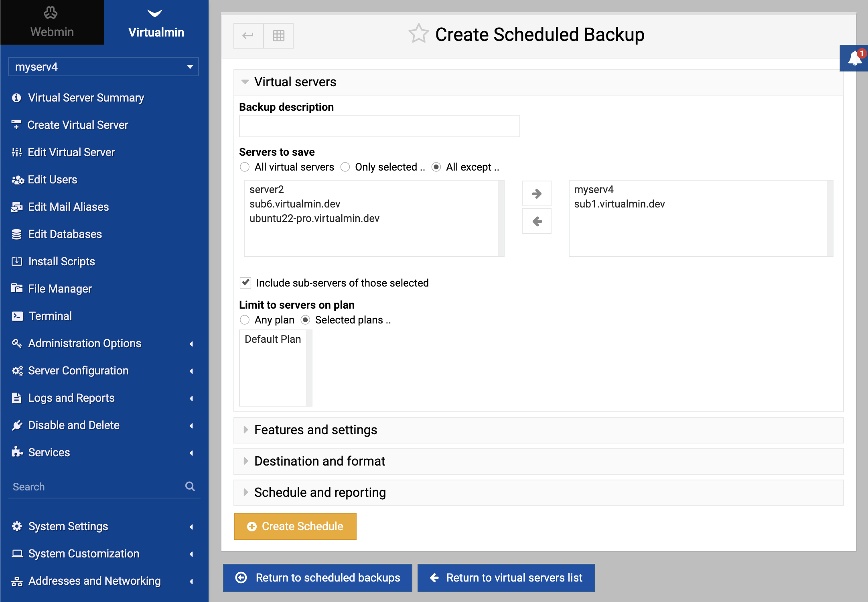The width and height of the screenshot is (868, 602).
Task: Open the Webmin panel icon
Action: pos(51,21)
